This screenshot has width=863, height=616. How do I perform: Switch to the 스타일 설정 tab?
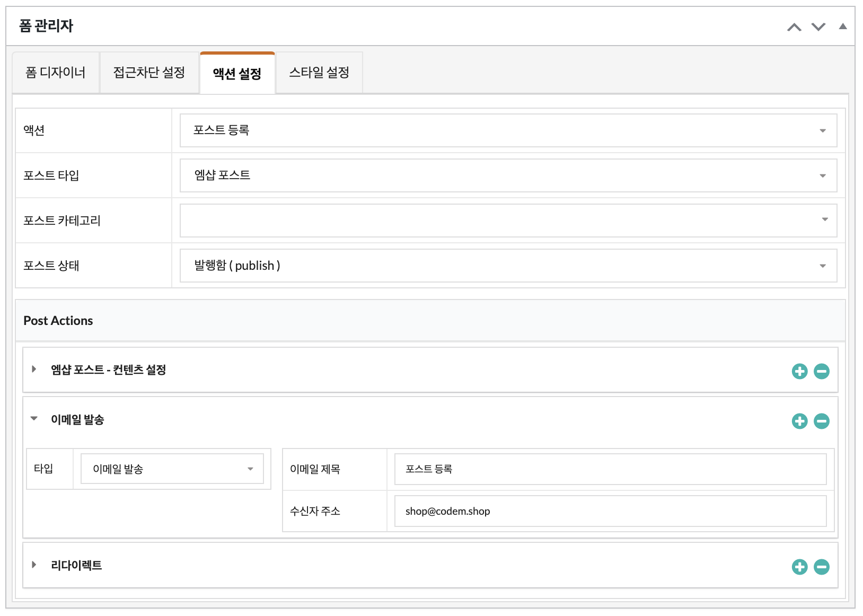coord(319,73)
